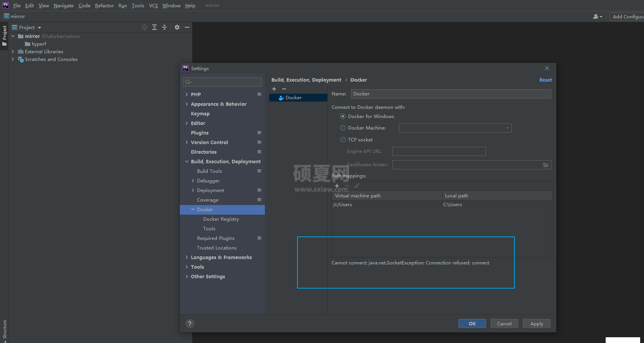644x343 pixels.
Task: Open the user account icon menu
Action: coord(598,16)
